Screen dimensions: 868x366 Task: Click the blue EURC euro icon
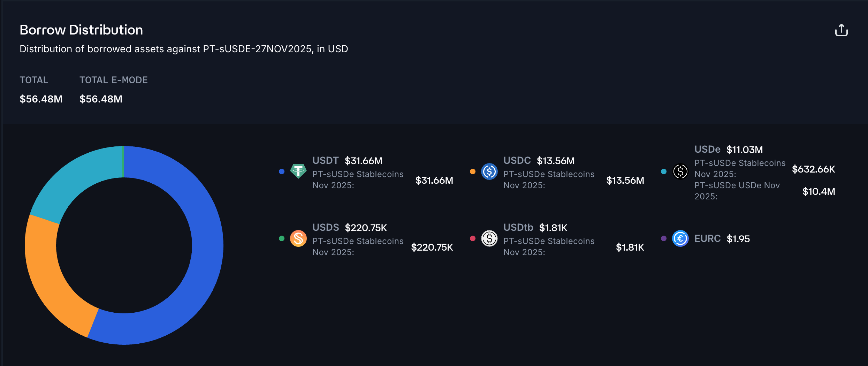(x=680, y=238)
